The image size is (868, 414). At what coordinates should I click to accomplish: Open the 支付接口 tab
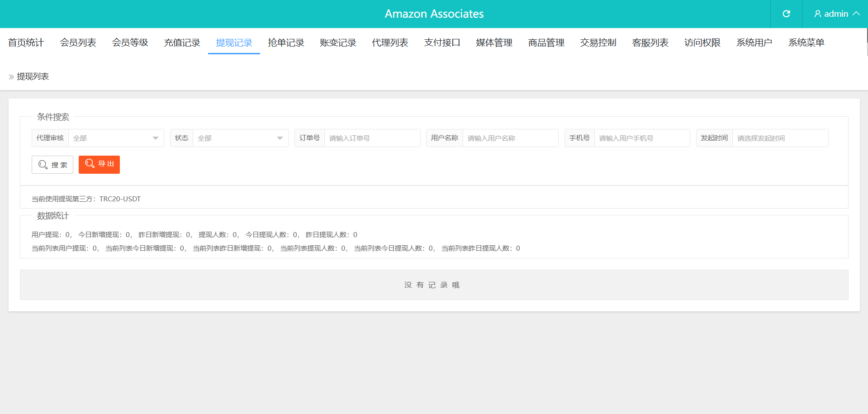tap(442, 43)
